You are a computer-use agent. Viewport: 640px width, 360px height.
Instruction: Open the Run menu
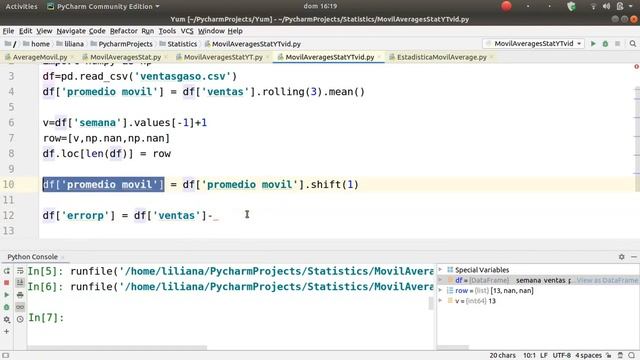(148, 31)
